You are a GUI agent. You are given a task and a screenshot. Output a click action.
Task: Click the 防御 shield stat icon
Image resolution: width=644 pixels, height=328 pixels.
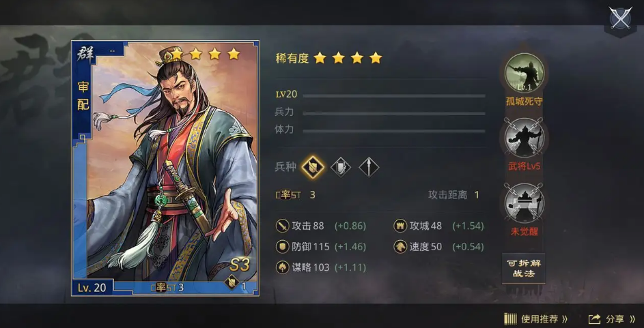click(x=283, y=247)
